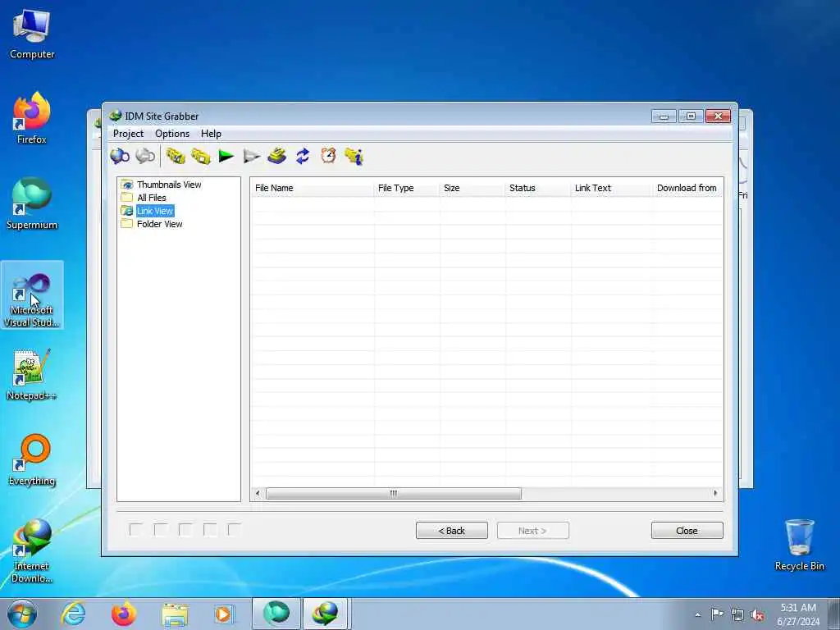
Task: Click the scrollbar left arrow
Action: (x=258, y=493)
